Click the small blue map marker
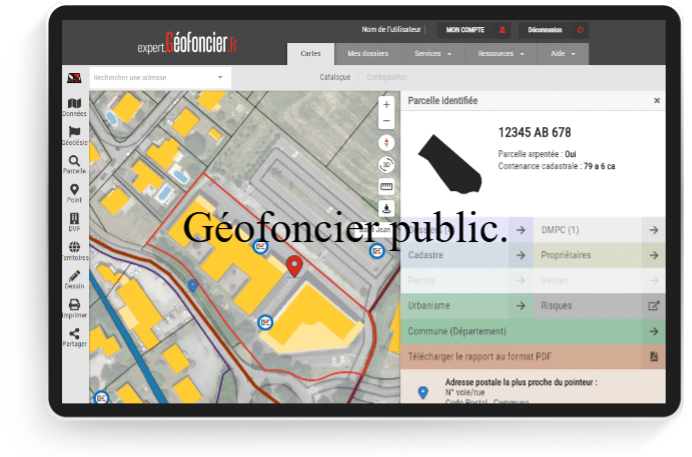This screenshot has width=692, height=457. pyautogui.click(x=192, y=285)
